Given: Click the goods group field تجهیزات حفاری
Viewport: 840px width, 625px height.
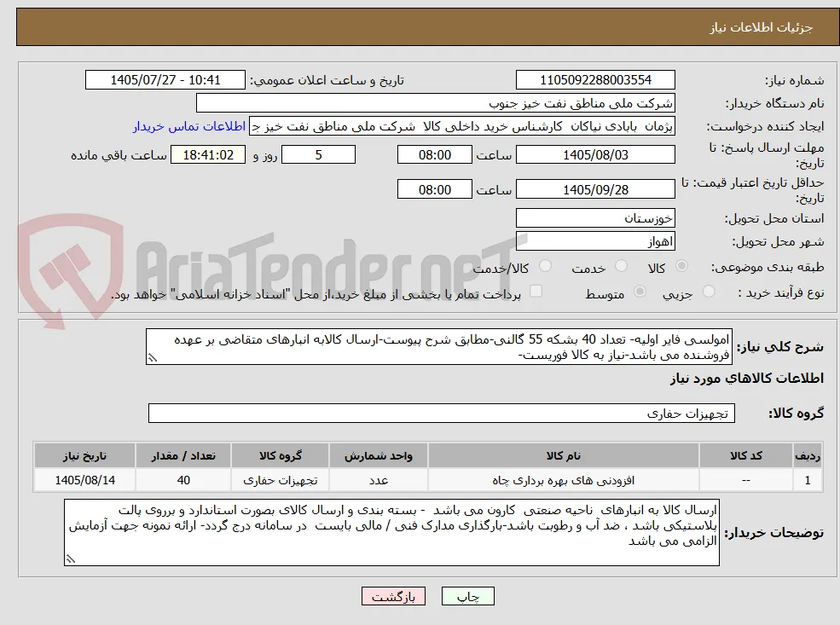Looking at the screenshot, I should click(442, 414).
